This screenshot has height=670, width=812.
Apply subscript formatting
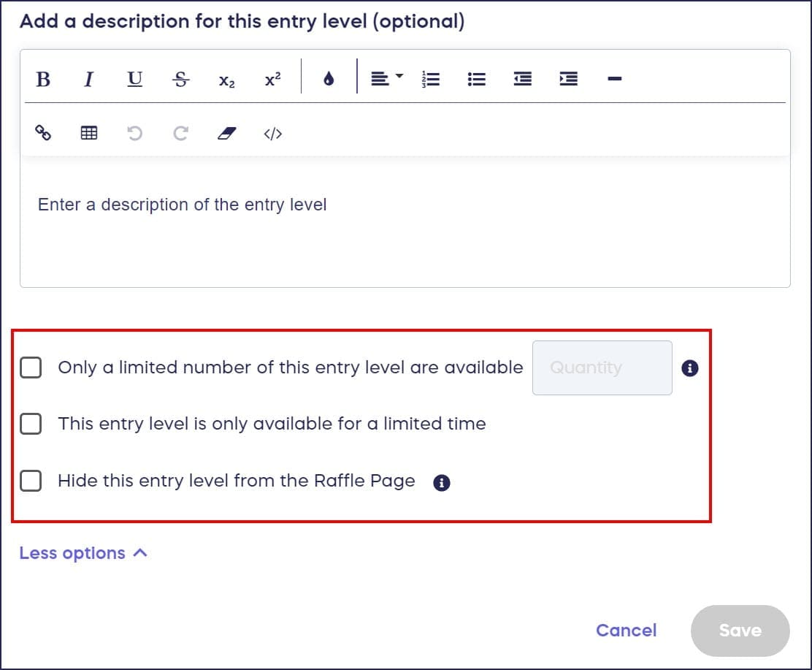pos(226,80)
